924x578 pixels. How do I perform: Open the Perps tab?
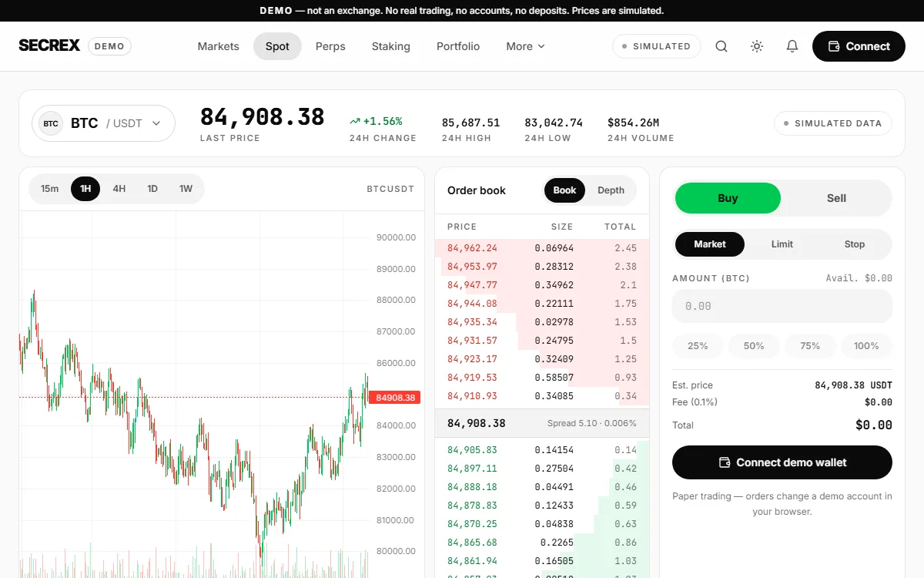click(x=330, y=46)
